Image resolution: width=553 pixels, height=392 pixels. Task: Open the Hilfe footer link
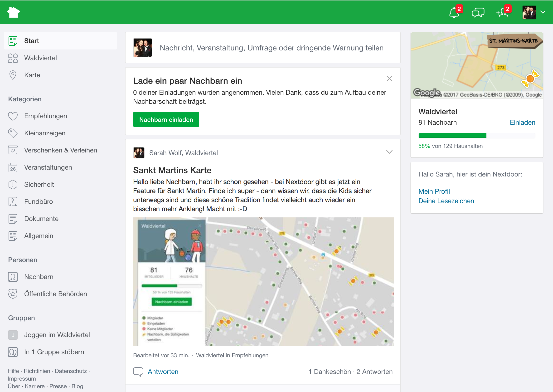coord(13,371)
